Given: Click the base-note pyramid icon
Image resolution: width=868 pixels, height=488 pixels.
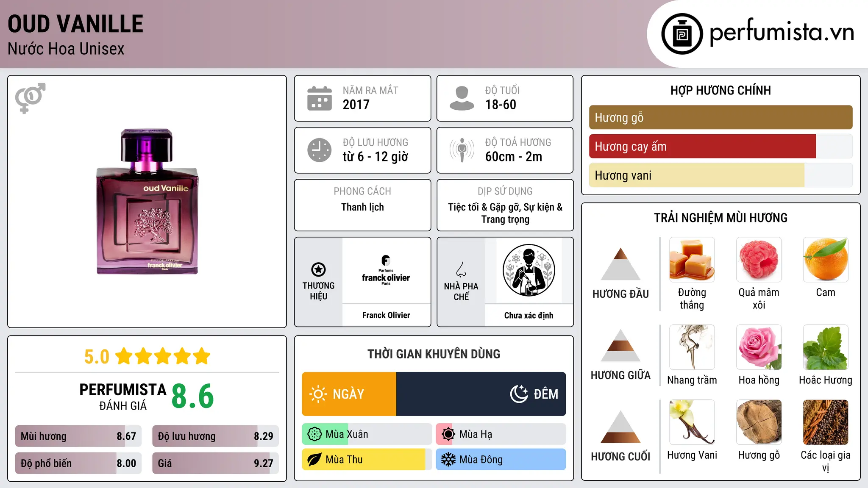Looking at the screenshot, I should [620, 427].
